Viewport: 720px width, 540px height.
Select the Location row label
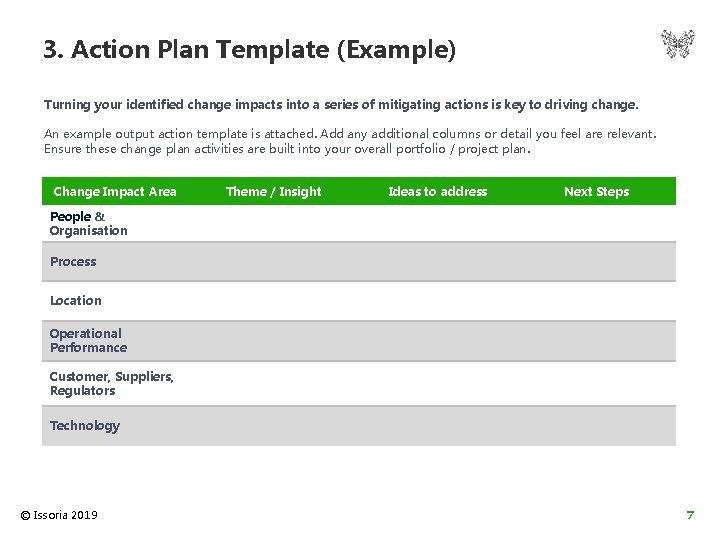coord(75,300)
